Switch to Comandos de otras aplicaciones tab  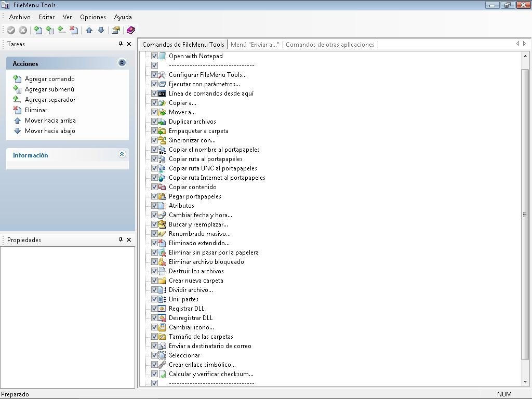[x=330, y=45]
